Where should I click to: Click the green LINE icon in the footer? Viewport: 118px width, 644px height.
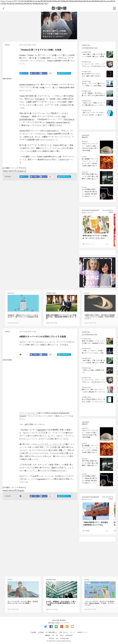click(56, 626)
